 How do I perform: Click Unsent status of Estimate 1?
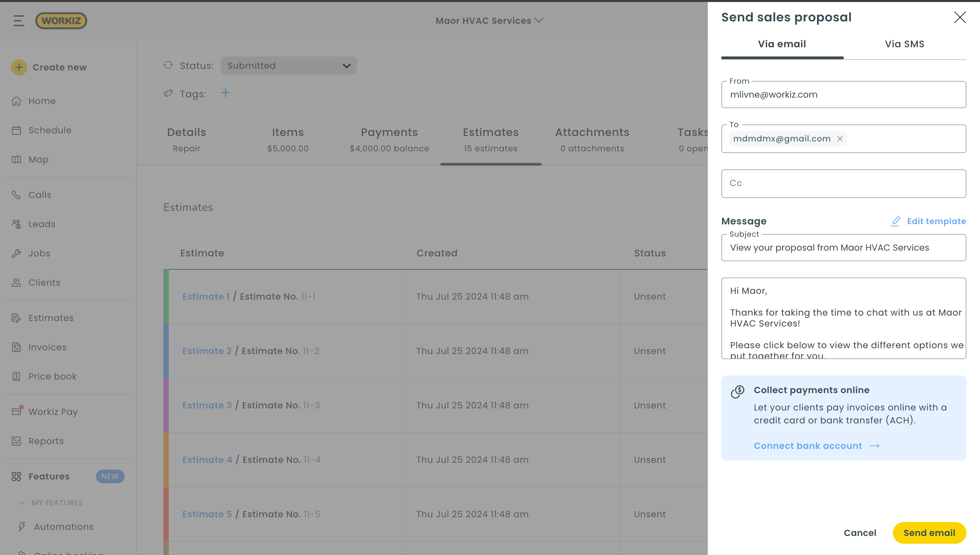[x=650, y=297]
